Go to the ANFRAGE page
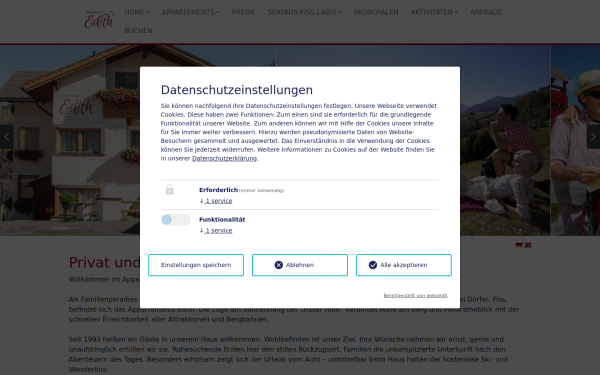This screenshot has width=600, height=375. tap(486, 12)
